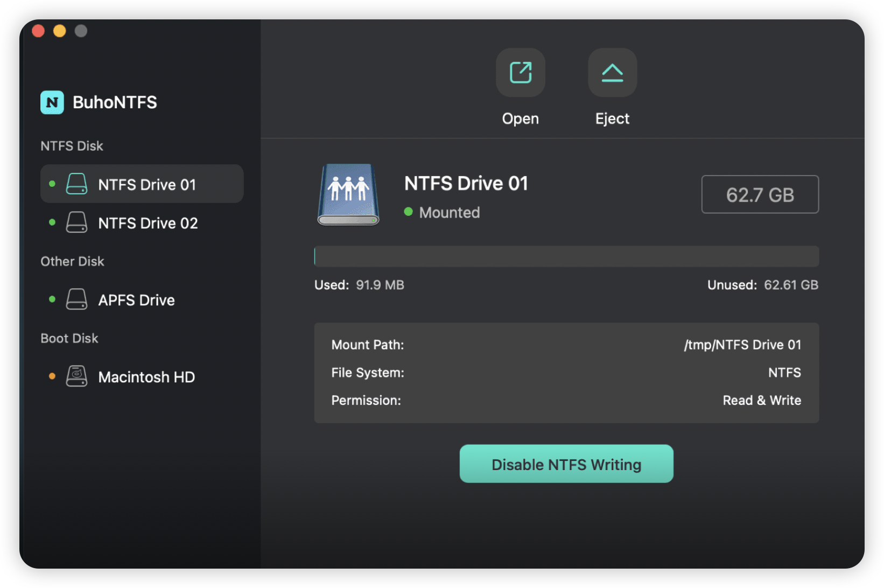Click the NTFS Disk section header
The width and height of the screenshot is (884, 588).
click(72, 146)
